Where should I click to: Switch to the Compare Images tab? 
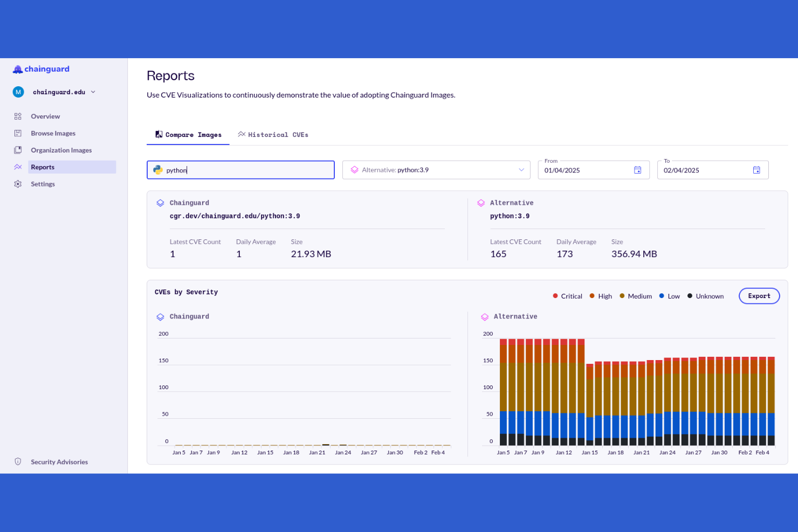(188, 135)
